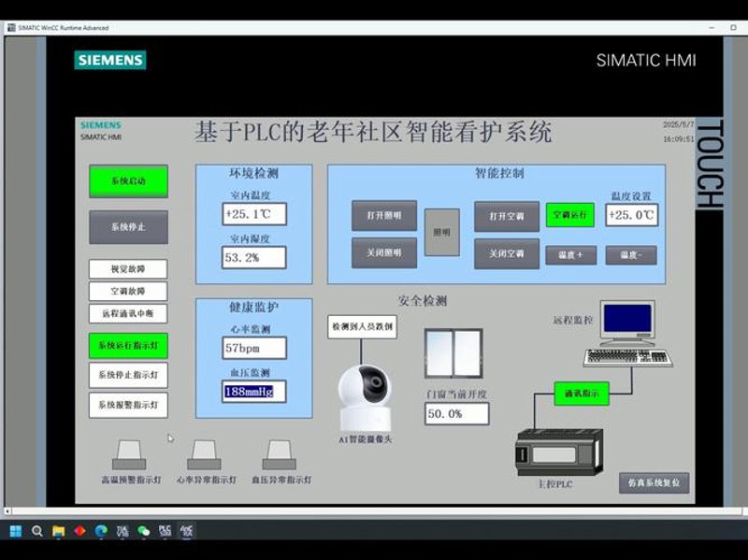Click the 智能控制 panel heading
Viewport: 748px width, 560px height.
[x=499, y=173]
